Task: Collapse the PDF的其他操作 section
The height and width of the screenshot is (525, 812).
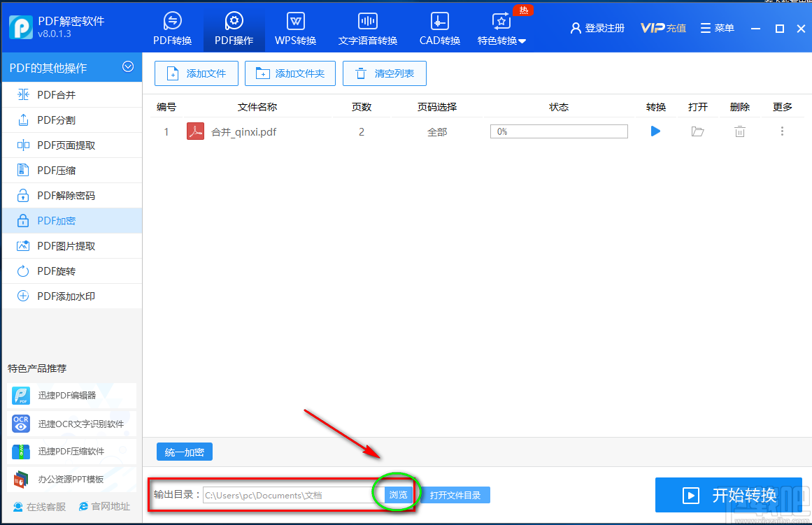Action: [x=128, y=67]
